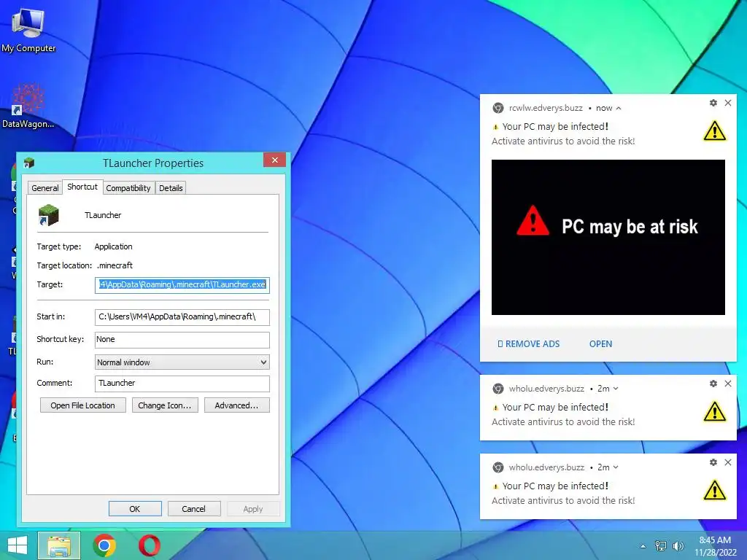Click the Comment input field

[x=182, y=384]
